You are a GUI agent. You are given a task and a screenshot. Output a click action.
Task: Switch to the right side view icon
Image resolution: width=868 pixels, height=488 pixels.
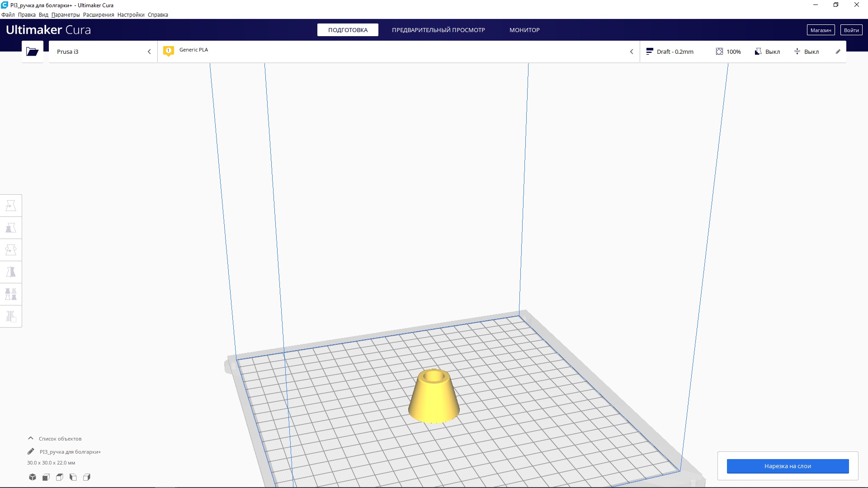87,477
